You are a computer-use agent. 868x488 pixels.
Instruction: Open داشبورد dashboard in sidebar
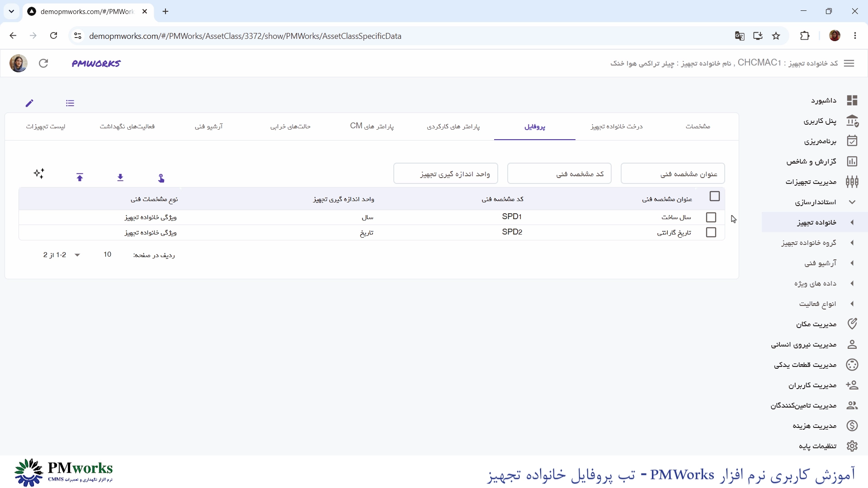coord(834,100)
